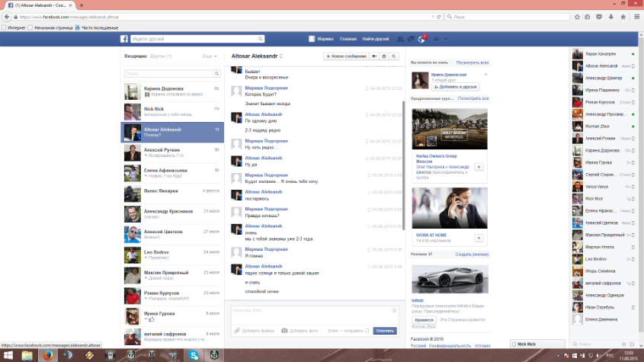Click the Ищите друзей search field

pos(194,39)
